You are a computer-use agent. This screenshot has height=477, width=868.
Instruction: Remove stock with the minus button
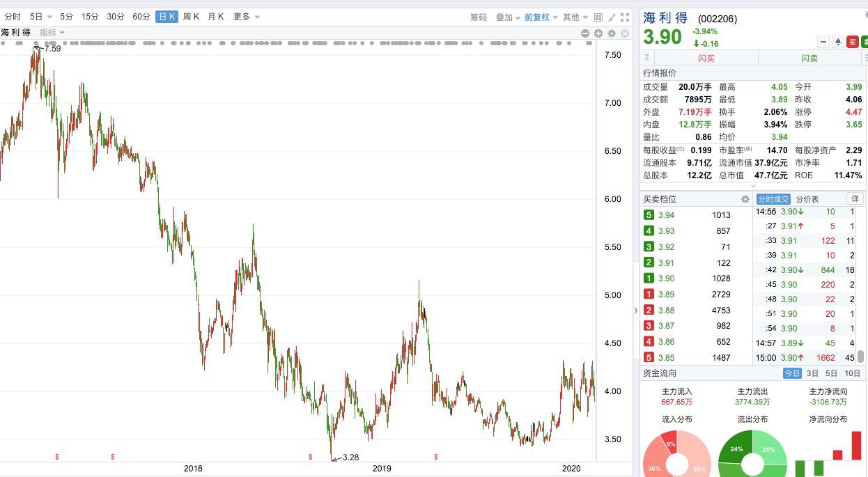[823, 42]
